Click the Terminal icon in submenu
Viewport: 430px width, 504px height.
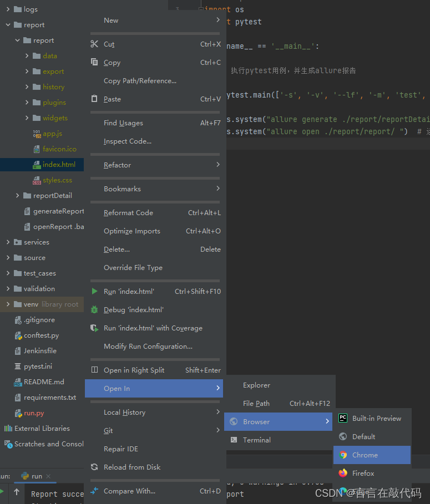click(234, 440)
